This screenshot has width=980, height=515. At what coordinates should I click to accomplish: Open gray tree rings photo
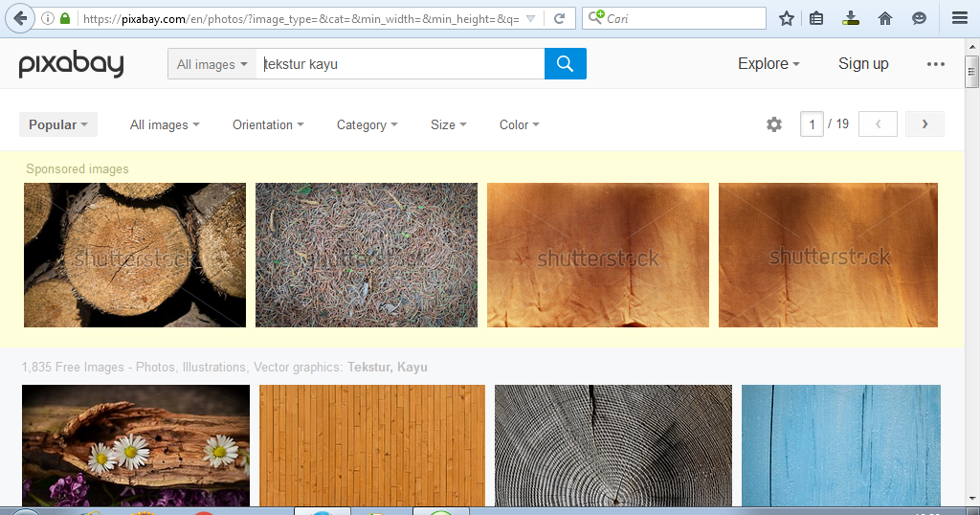click(x=613, y=446)
